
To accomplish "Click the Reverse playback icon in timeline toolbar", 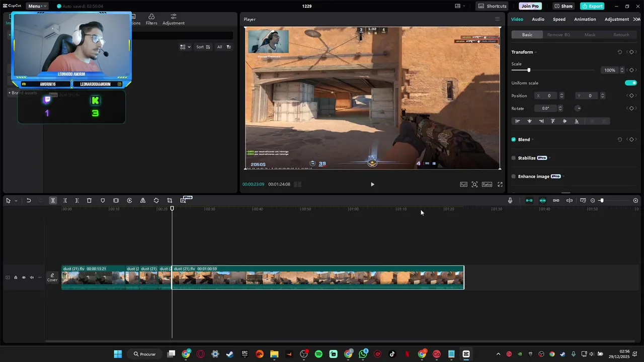I will coord(129,201).
